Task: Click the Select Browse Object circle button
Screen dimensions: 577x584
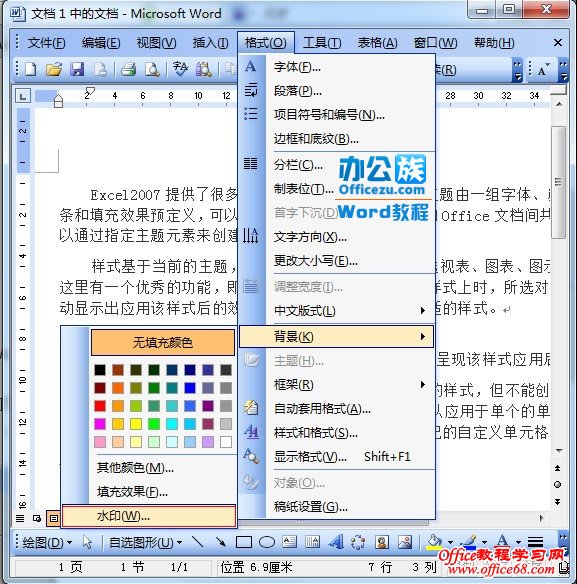Action: [558, 485]
